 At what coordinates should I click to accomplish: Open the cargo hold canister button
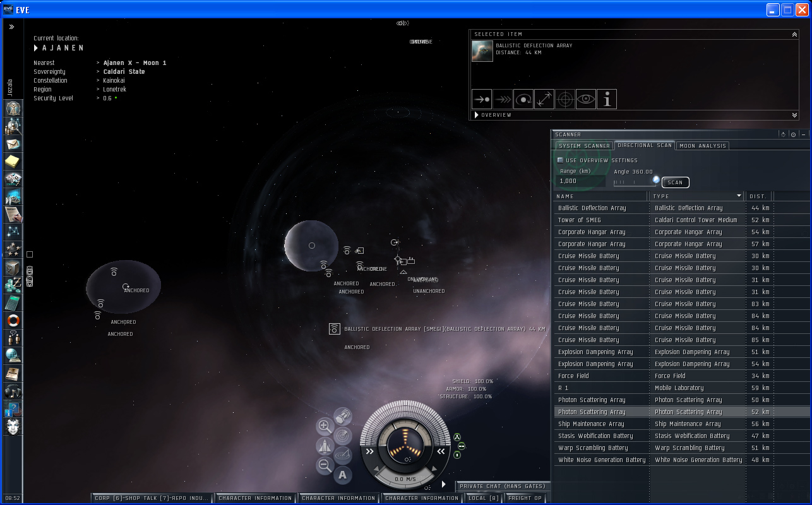(343, 416)
